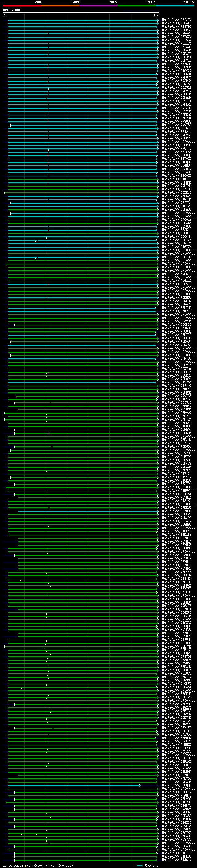Select the UniRef100_A9P931 label
The image size is (197, 868).
click(x=177, y=67)
